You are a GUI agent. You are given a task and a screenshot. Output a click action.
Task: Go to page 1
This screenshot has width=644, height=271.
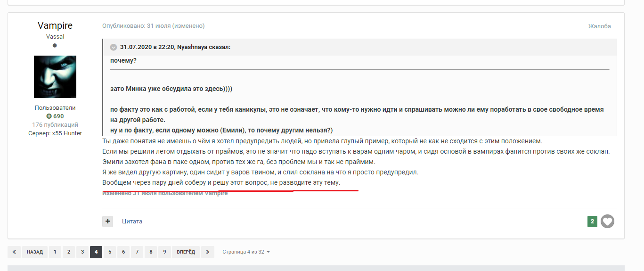(x=55, y=252)
